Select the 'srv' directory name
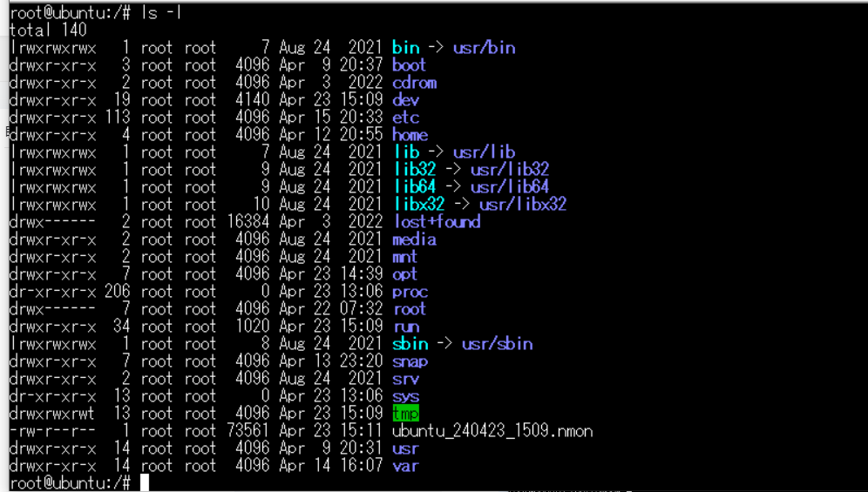The width and height of the screenshot is (868, 492). pos(406,379)
